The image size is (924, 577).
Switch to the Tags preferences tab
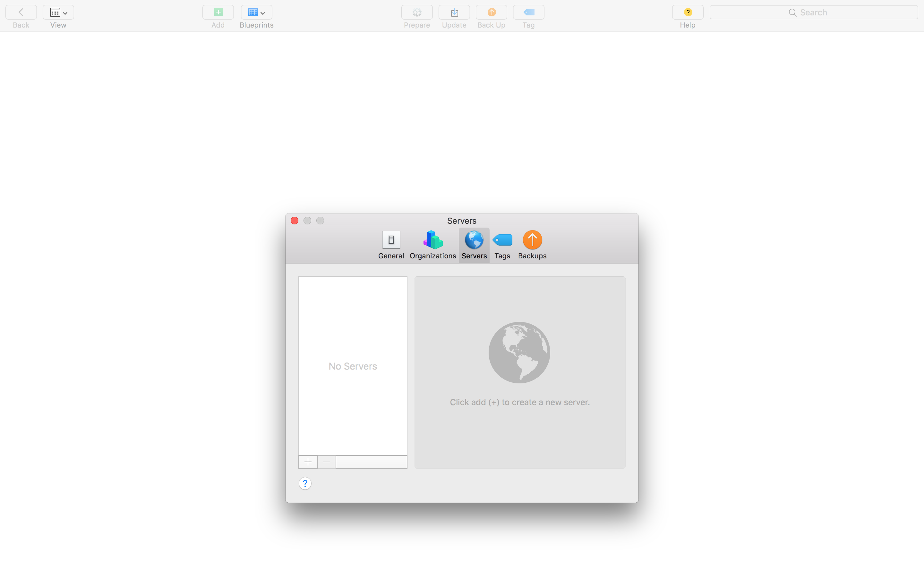pos(502,245)
